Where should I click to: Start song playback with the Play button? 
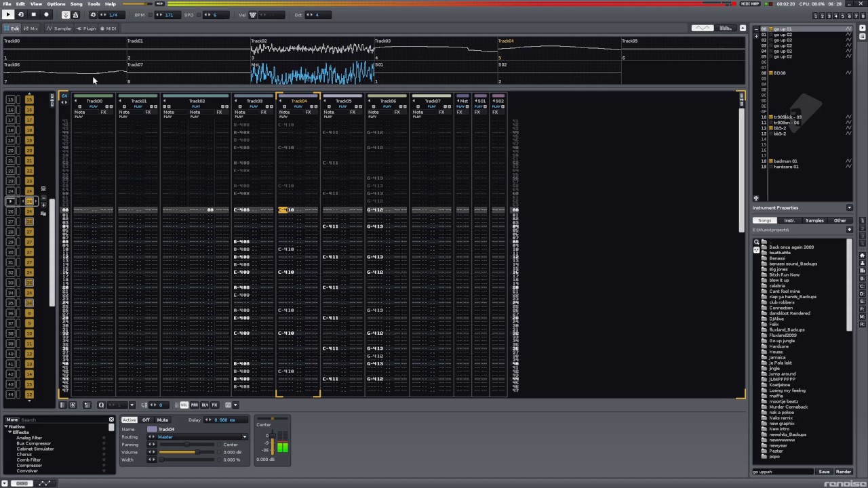(8, 15)
